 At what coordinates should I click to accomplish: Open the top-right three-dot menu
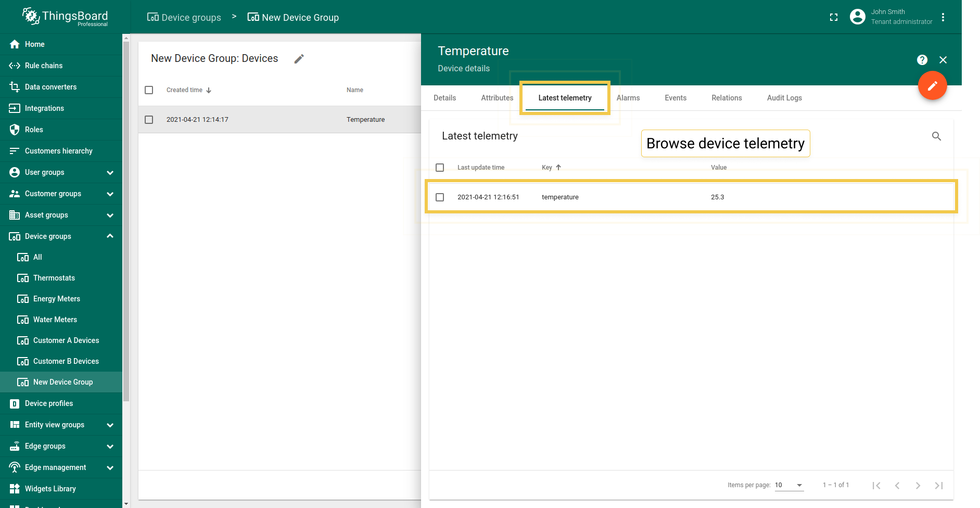pos(943,17)
